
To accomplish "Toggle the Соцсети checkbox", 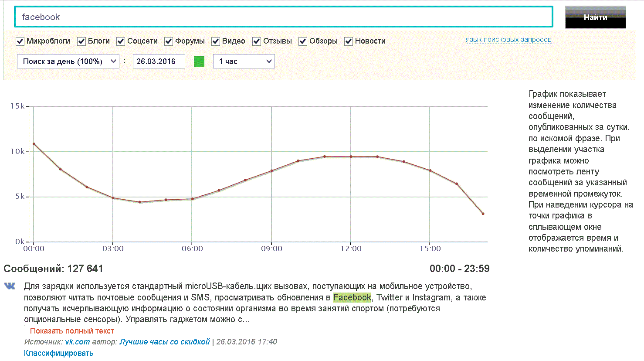I will point(121,41).
